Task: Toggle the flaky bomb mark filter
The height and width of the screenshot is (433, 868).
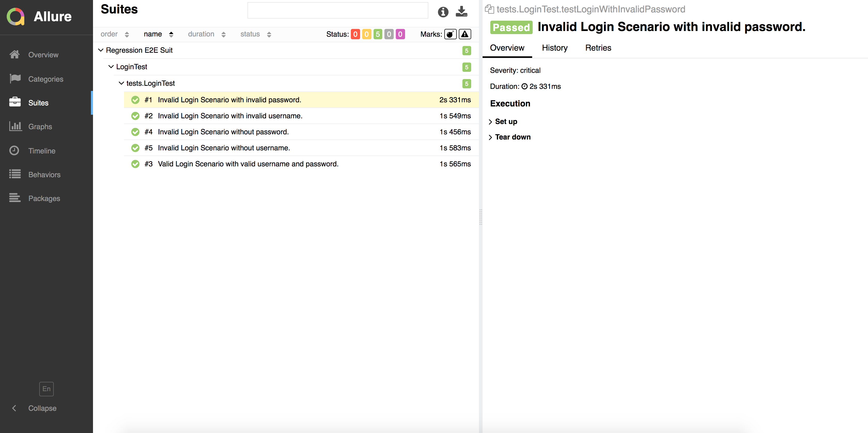Action: click(450, 34)
